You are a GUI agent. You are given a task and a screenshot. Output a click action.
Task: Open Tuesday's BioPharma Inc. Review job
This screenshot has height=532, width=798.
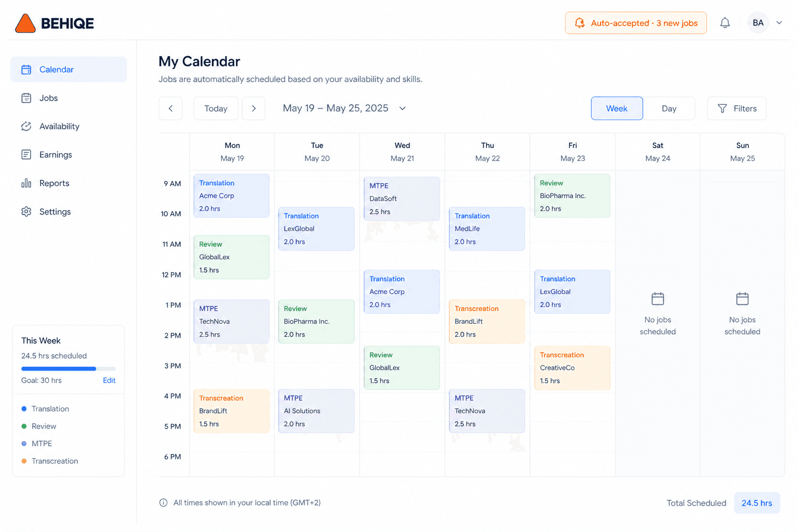click(316, 322)
